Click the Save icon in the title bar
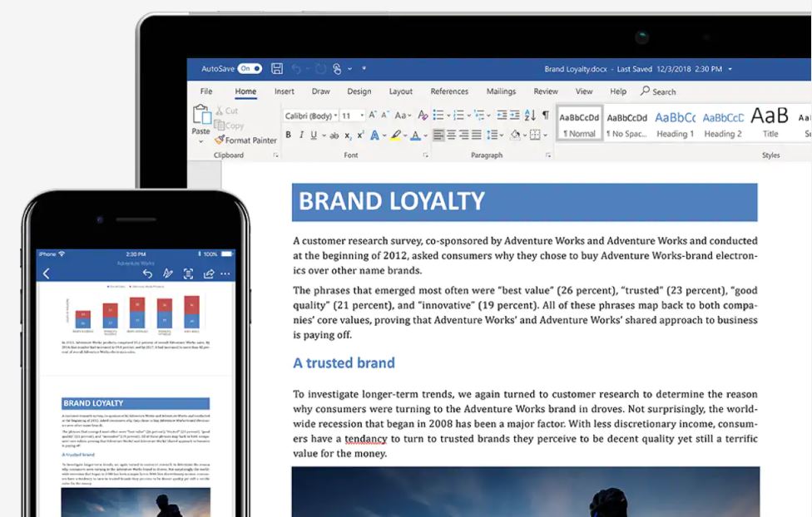Screen dimensions: 812x517 pos(277,68)
